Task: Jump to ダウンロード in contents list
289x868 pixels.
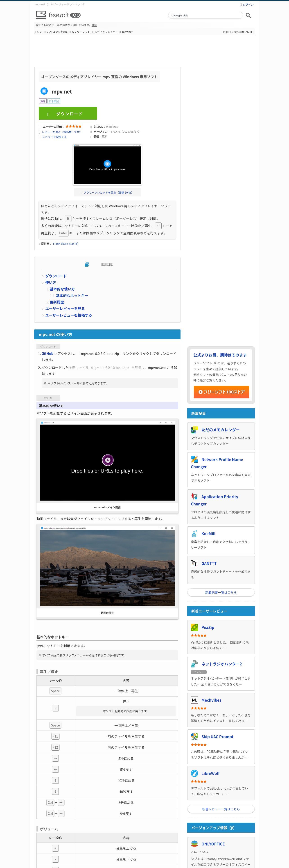Action: [56, 276]
